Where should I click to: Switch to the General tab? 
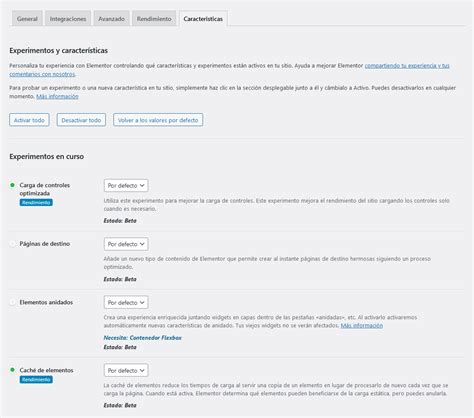(x=27, y=19)
